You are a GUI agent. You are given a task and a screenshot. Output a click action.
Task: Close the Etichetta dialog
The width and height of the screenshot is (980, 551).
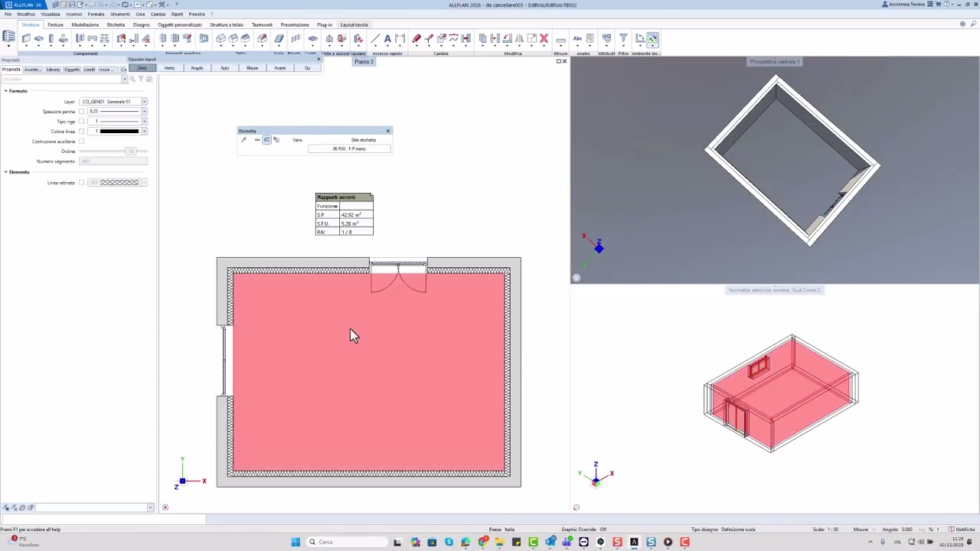[388, 131]
